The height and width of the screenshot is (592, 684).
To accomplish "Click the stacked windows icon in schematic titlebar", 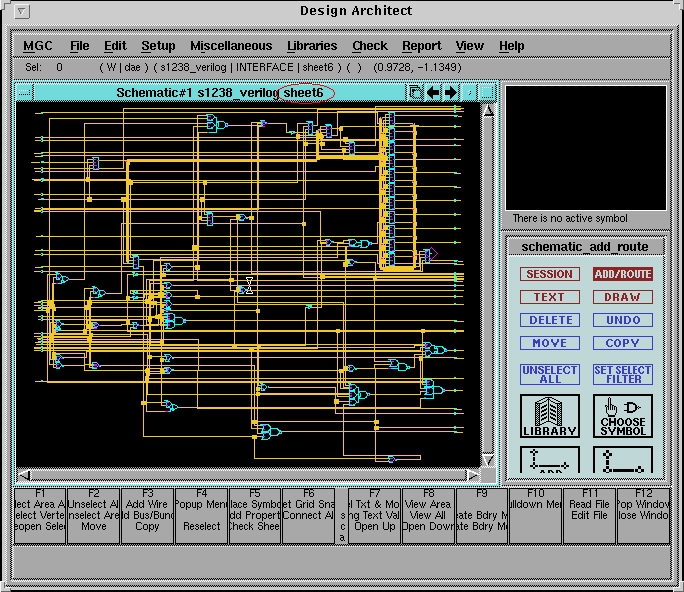I will click(415, 93).
